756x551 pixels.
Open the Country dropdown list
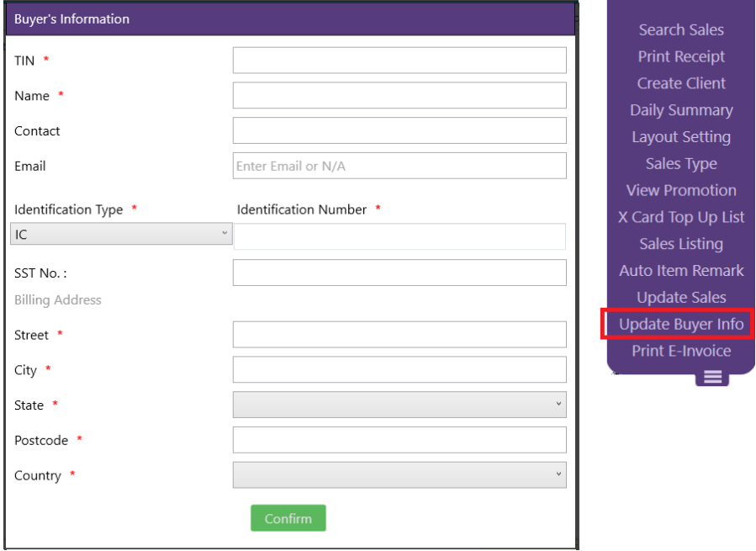(399, 475)
